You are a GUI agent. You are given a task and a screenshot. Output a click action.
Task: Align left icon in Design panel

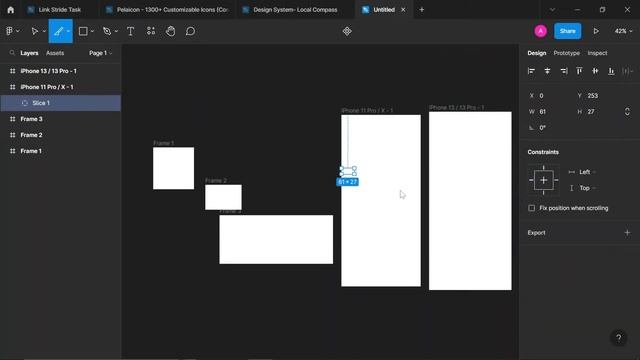pos(531,71)
